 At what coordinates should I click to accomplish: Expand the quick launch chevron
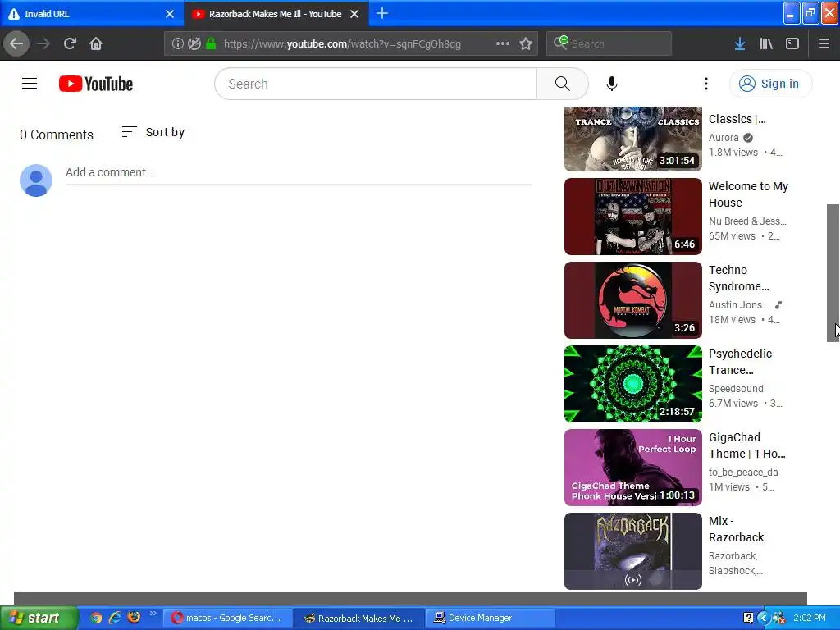[x=153, y=614]
